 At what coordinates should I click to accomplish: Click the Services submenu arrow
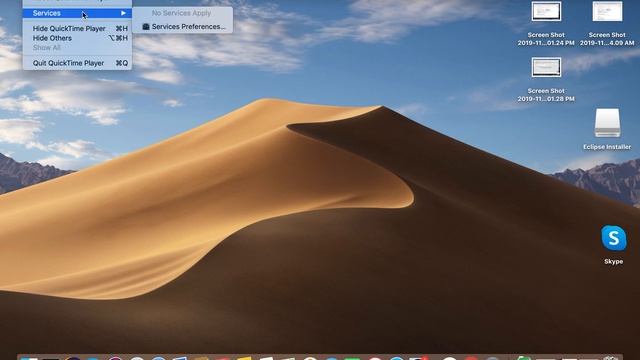coord(123,13)
